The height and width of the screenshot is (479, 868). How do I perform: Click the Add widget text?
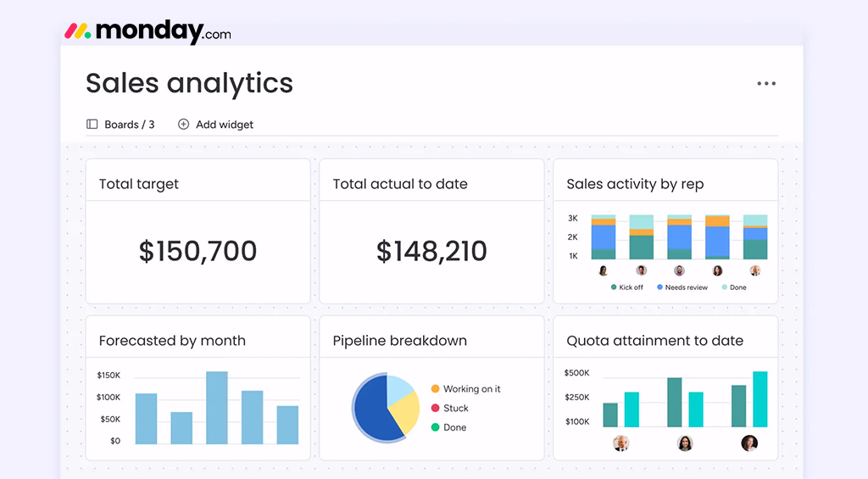(x=225, y=125)
